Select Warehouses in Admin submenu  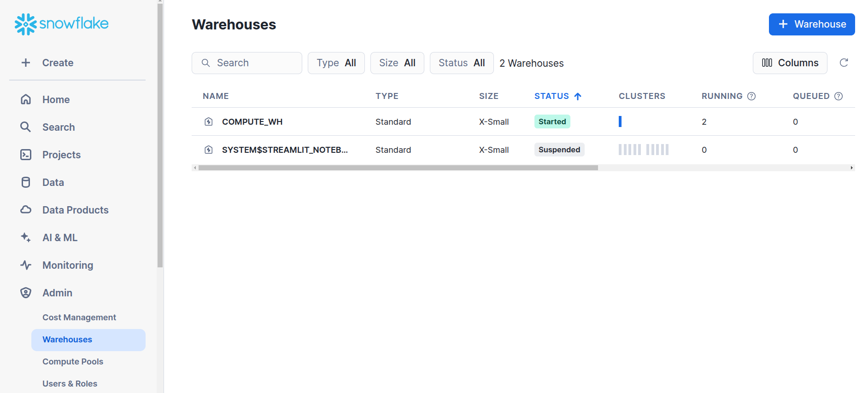coord(88,340)
